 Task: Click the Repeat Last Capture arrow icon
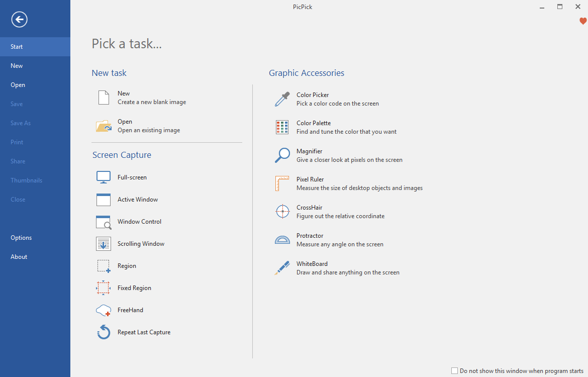click(x=104, y=332)
